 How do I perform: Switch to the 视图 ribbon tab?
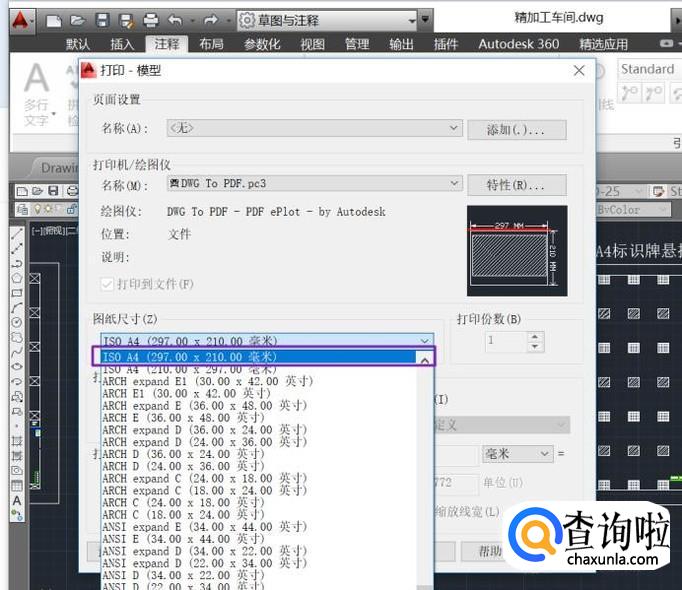(312, 44)
